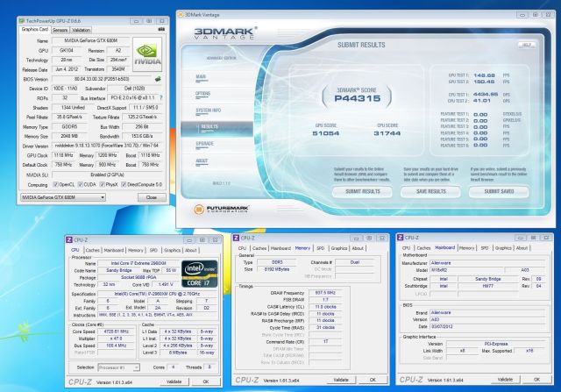Open Options section in 3DMark Vantage
Viewport: 561px width, 392px height.
pos(202,94)
